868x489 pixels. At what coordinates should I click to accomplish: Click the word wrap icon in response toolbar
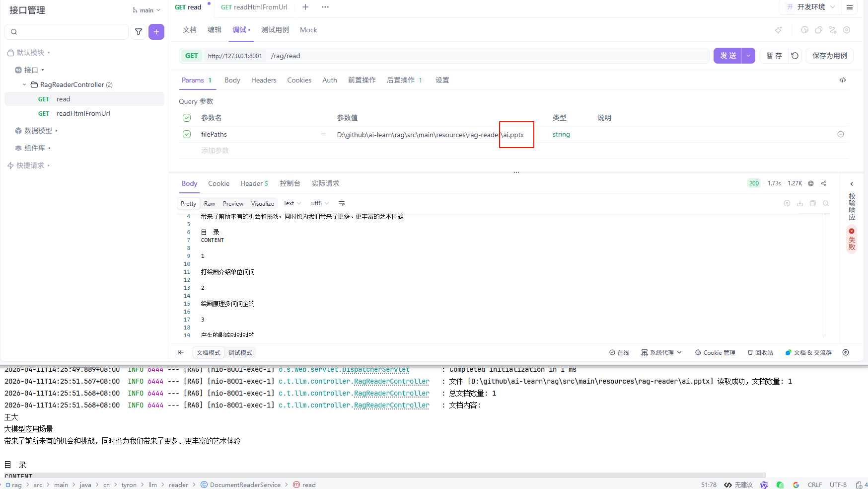tap(342, 203)
